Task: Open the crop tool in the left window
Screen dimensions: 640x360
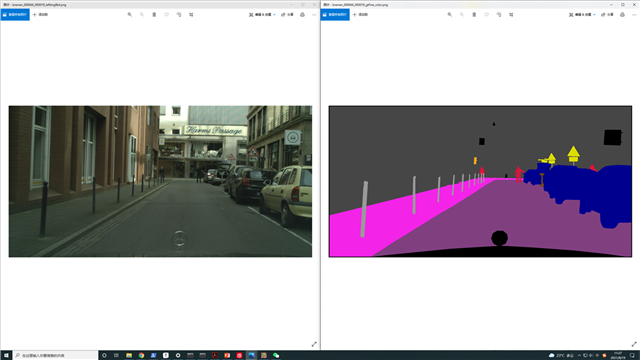Action: pyautogui.click(x=191, y=15)
